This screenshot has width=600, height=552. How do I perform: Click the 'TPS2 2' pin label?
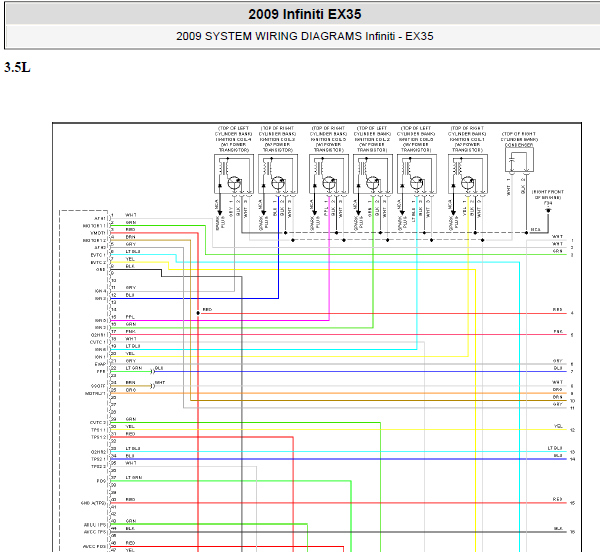(98, 466)
